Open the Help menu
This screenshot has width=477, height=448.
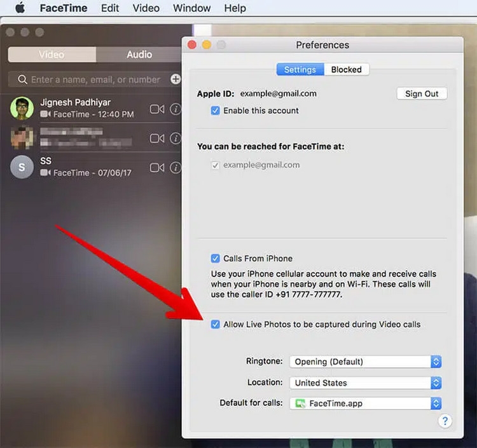pyautogui.click(x=235, y=8)
